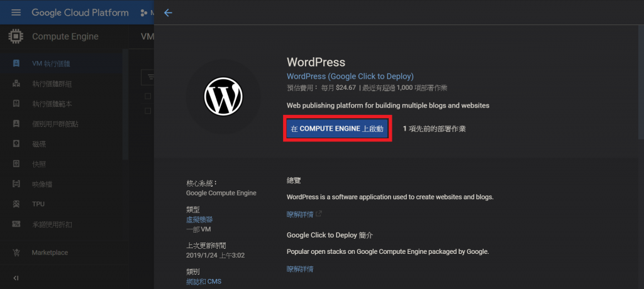Click the back arrow in detail panel
This screenshot has width=644, height=289.
(x=168, y=13)
